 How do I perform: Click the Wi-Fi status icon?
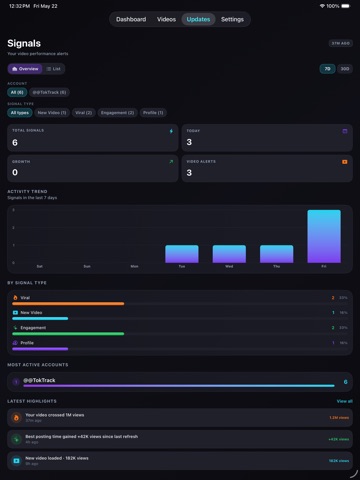[x=322, y=6]
